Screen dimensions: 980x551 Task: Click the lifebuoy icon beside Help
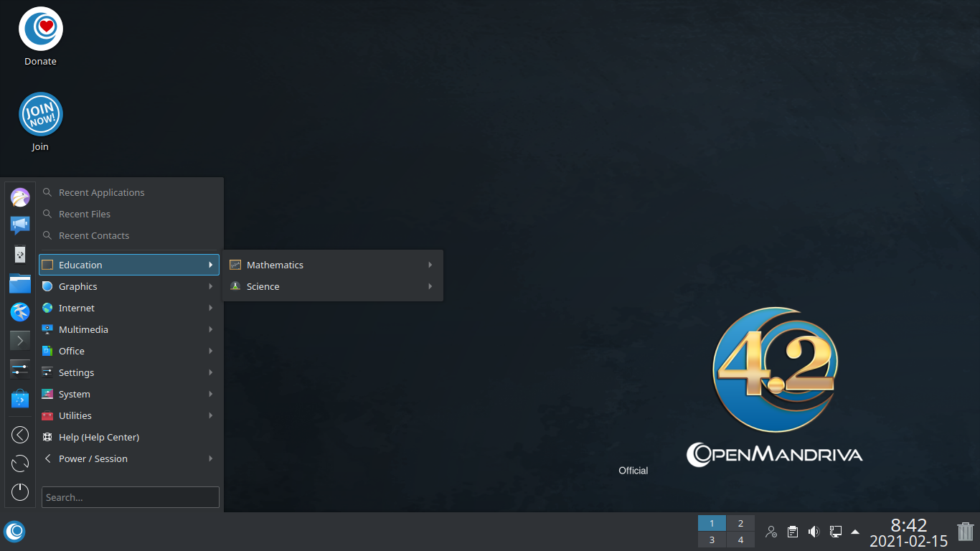(47, 437)
